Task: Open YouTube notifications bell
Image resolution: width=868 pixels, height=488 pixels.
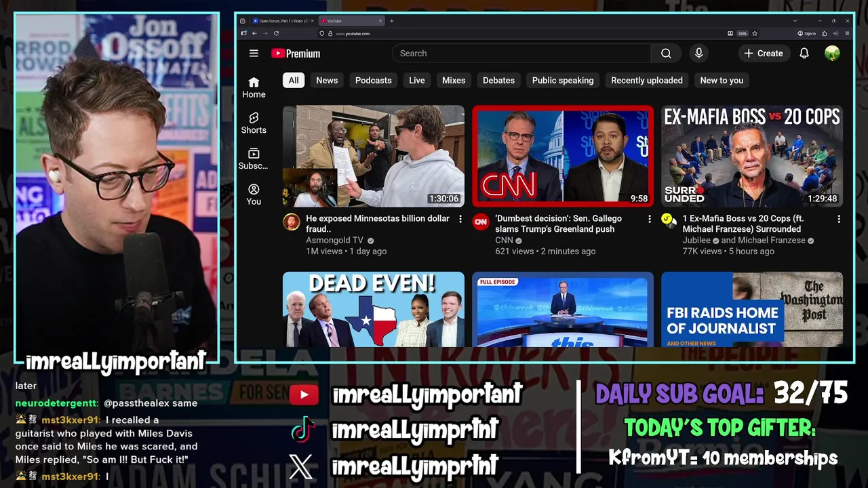Action: [804, 54]
